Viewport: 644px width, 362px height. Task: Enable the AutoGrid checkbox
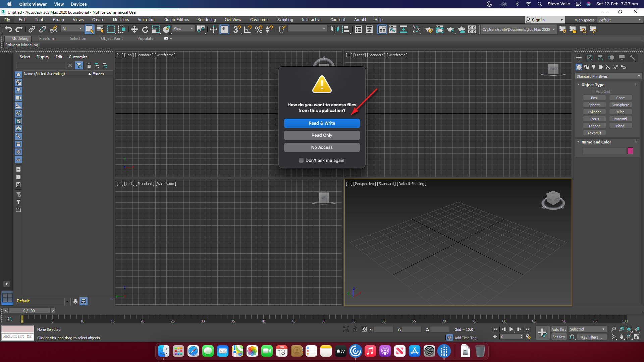point(593,92)
